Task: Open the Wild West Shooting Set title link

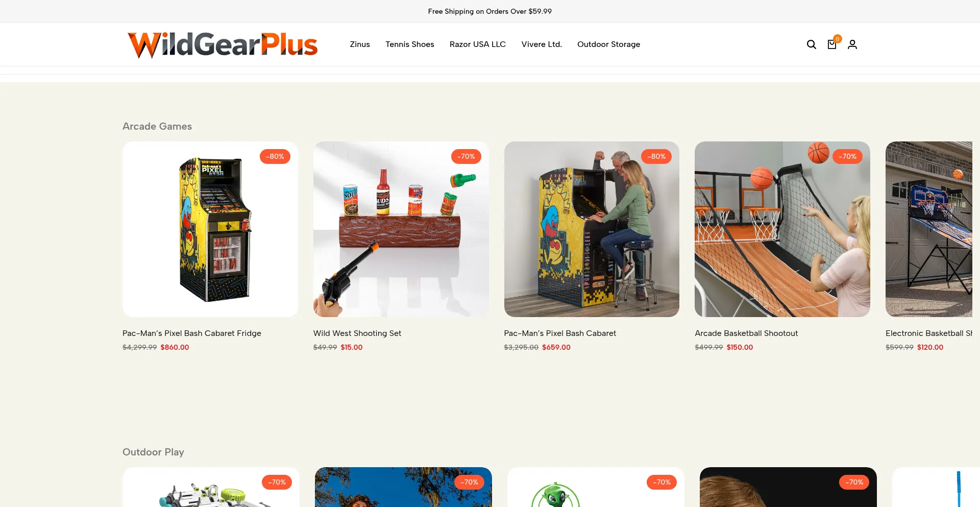Action: [x=357, y=333]
